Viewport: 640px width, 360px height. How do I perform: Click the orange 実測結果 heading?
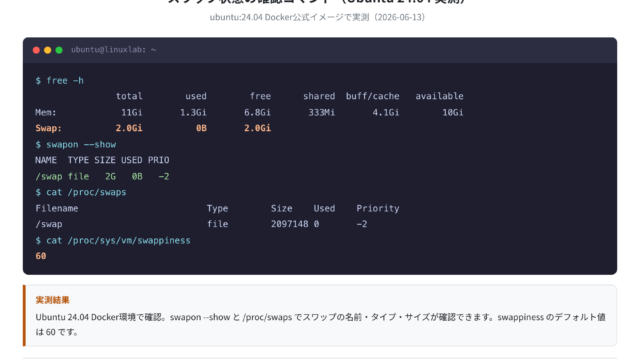(53, 300)
